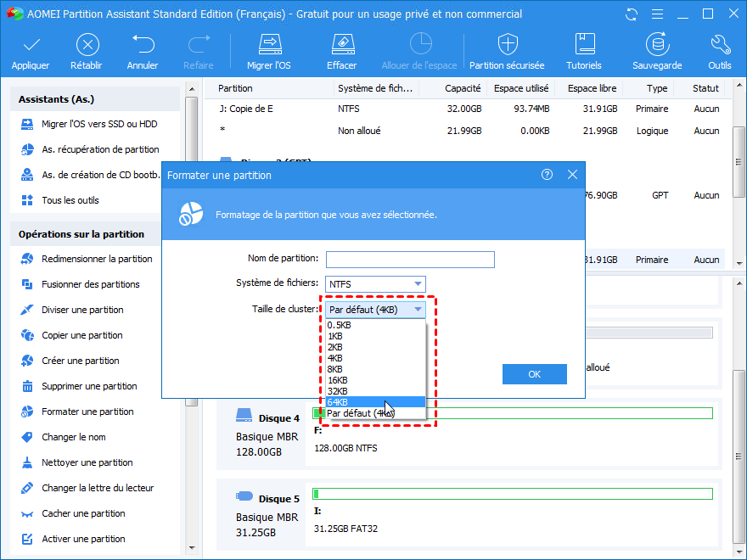The image size is (747, 560).
Task: Choose 2KB cluster size
Action: tap(375, 347)
